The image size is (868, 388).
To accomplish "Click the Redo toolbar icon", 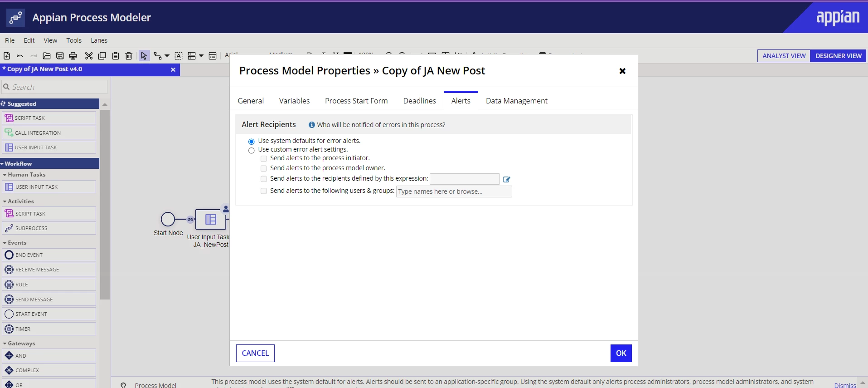I will [33, 56].
